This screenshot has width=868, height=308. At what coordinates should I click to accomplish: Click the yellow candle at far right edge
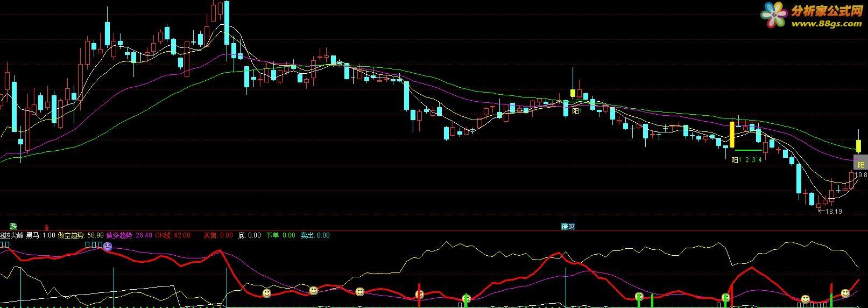[858, 145]
